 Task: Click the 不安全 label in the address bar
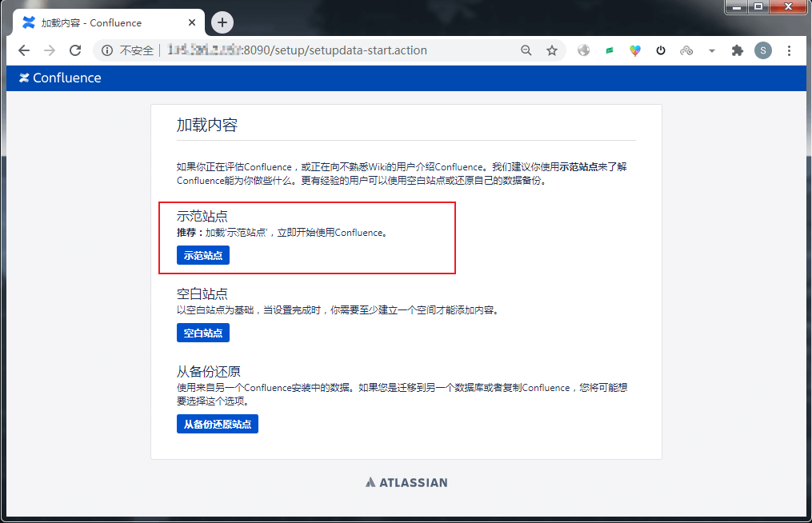[x=137, y=50]
